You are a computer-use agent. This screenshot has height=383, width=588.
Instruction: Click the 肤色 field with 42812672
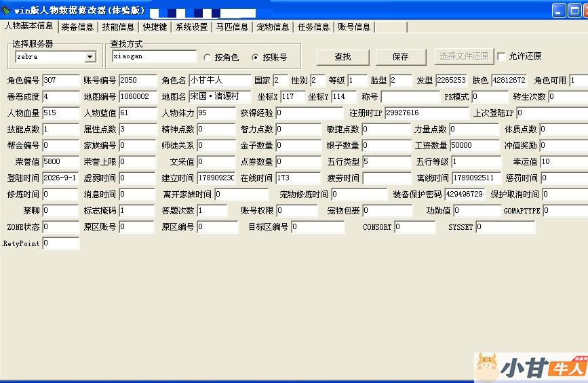[509, 80]
